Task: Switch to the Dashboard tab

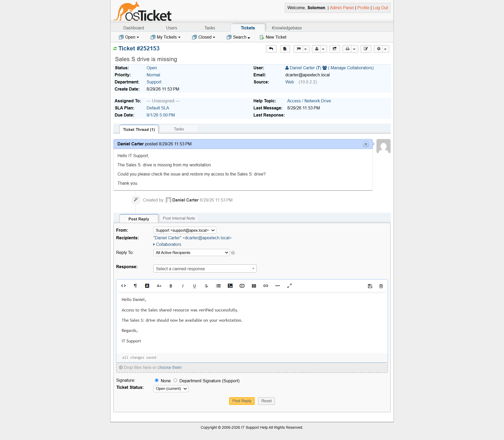Action: tap(134, 28)
